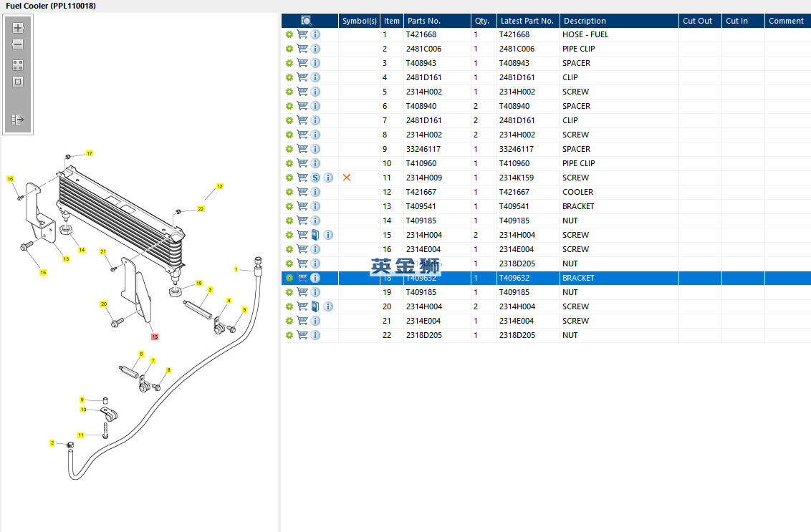811x532 pixels.
Task: Click callout 1 label for the fuel hose
Action: (x=236, y=269)
